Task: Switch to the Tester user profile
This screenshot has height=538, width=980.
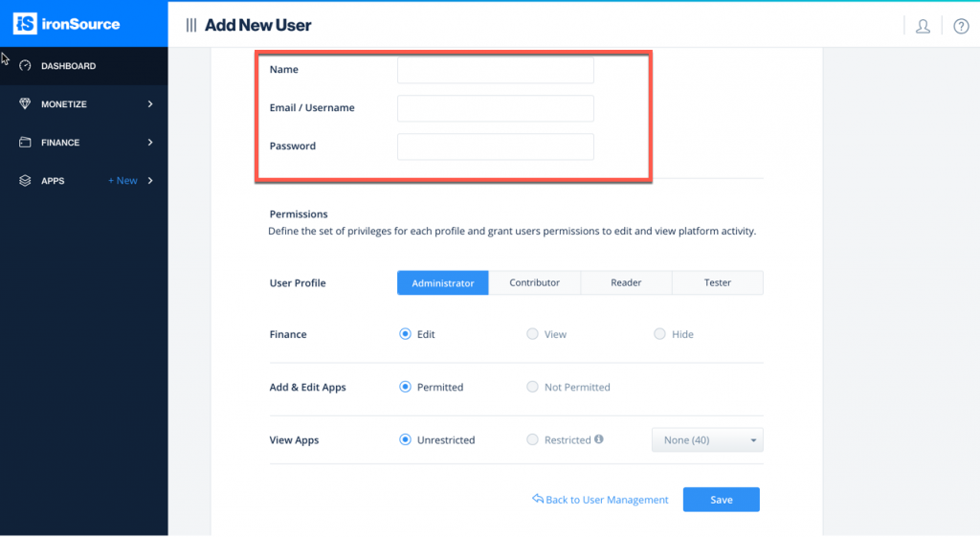Action: tap(717, 283)
